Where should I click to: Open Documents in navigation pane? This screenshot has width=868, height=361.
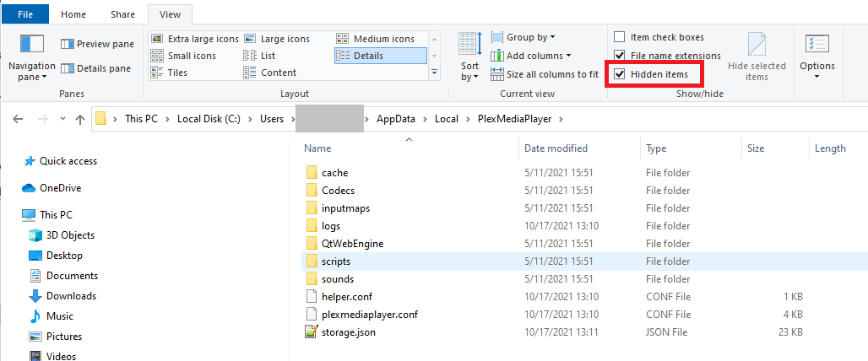[62, 275]
